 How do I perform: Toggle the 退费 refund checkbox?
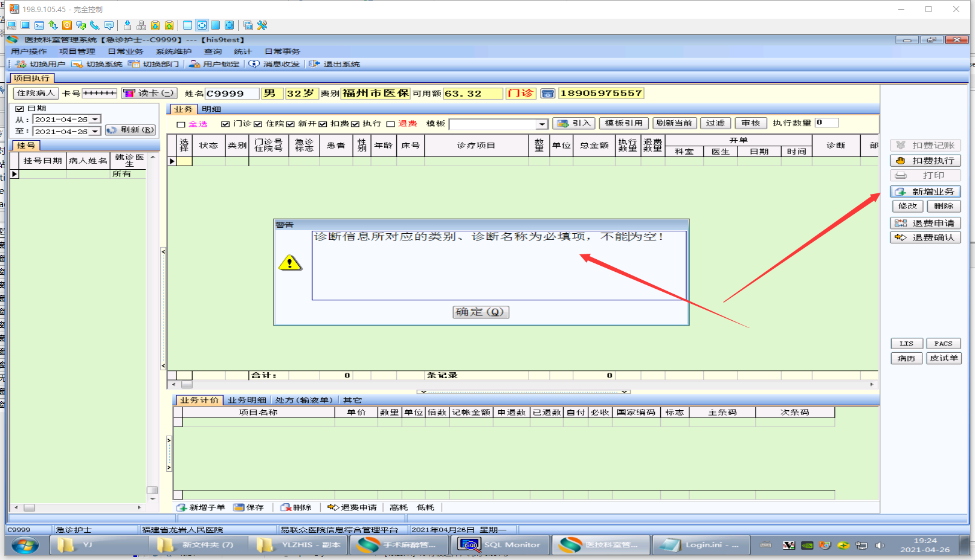[x=390, y=124]
